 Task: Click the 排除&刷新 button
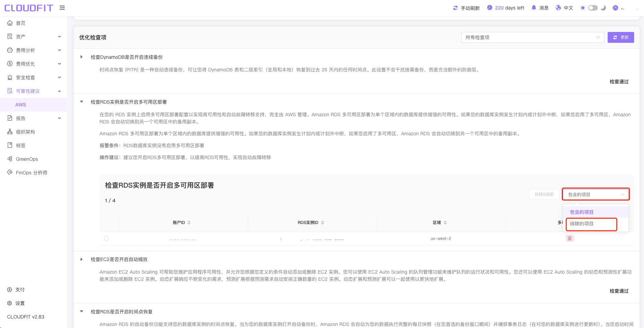click(544, 194)
